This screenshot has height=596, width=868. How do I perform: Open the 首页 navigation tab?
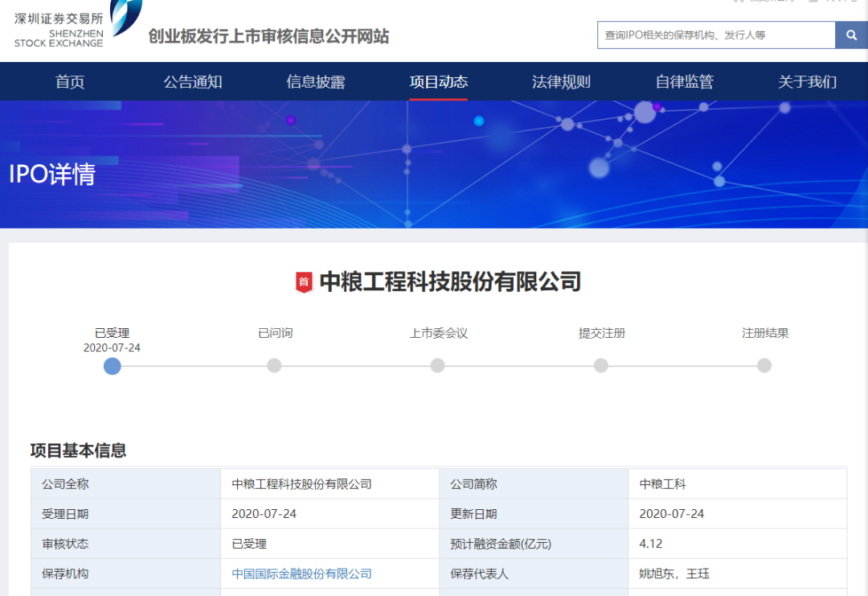coord(70,82)
